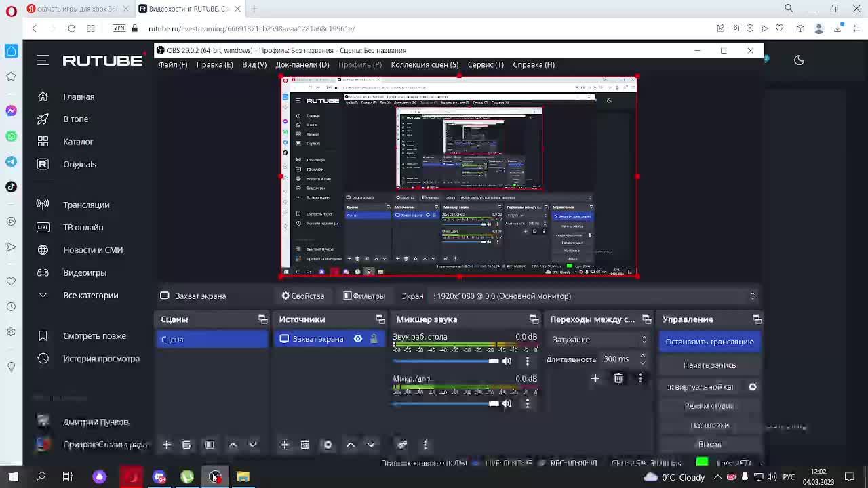Viewport: 868px width, 488px height.
Task: Open advanced audio properties gears icon
Action: [402, 445]
